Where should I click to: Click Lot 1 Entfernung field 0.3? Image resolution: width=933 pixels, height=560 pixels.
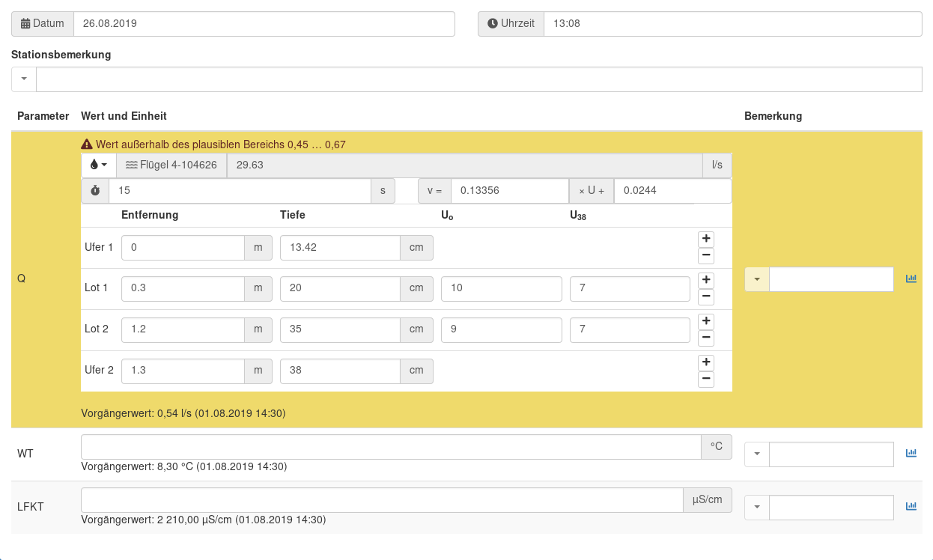(x=183, y=289)
